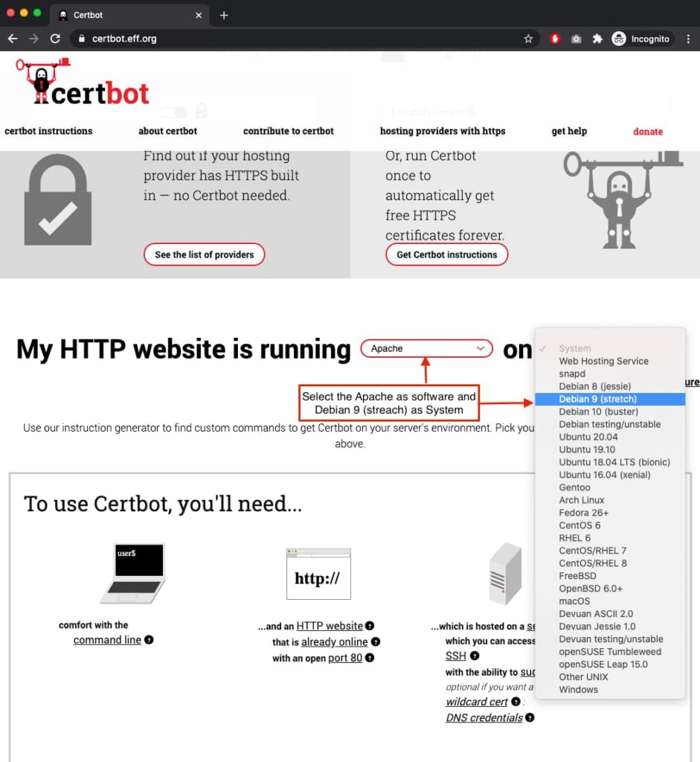Click the server tower illustration
Viewport: 700px width, 762px height.
coord(506,574)
